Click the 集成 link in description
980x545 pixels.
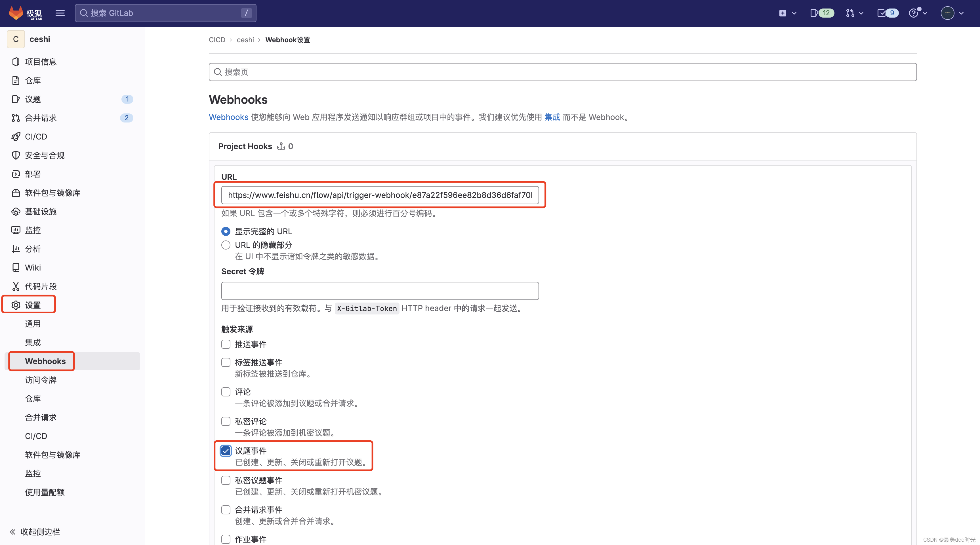tap(552, 117)
